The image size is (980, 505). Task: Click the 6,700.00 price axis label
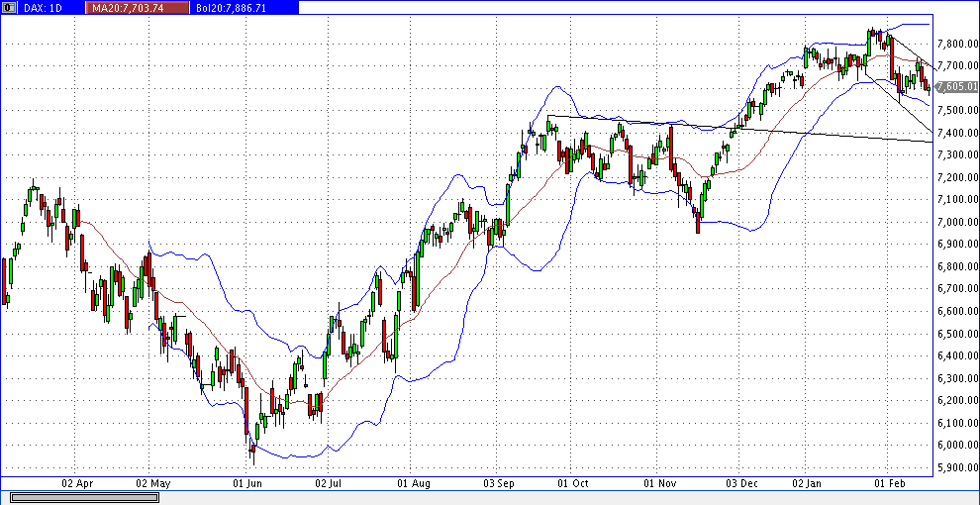point(957,289)
